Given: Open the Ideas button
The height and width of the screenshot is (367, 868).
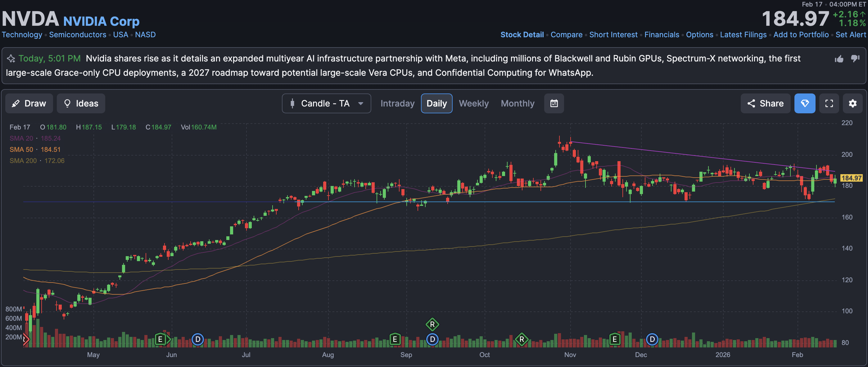Looking at the screenshot, I should [x=81, y=103].
